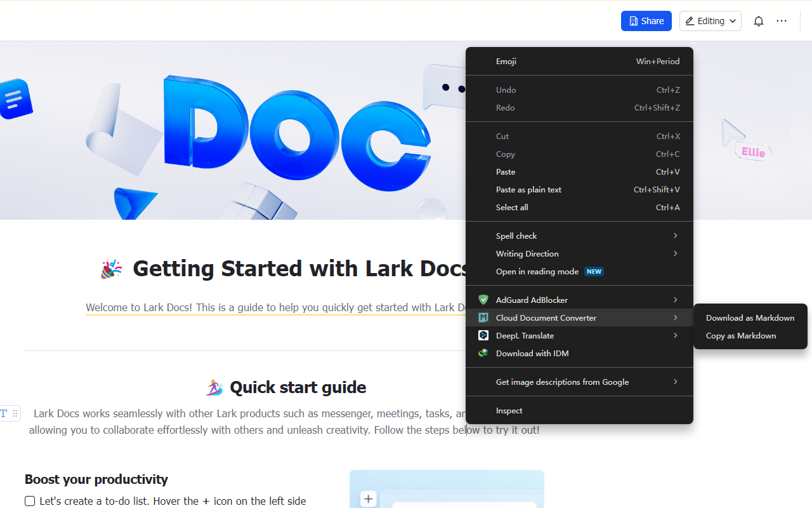812x508 pixels.
Task: Open the three-dot more options icon
Action: (x=781, y=20)
